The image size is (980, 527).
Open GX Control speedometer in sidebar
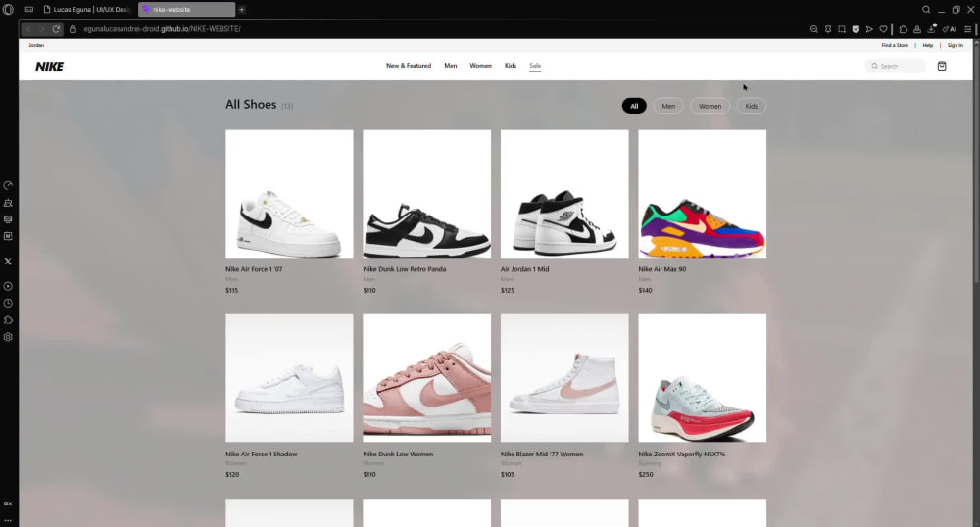click(x=8, y=185)
